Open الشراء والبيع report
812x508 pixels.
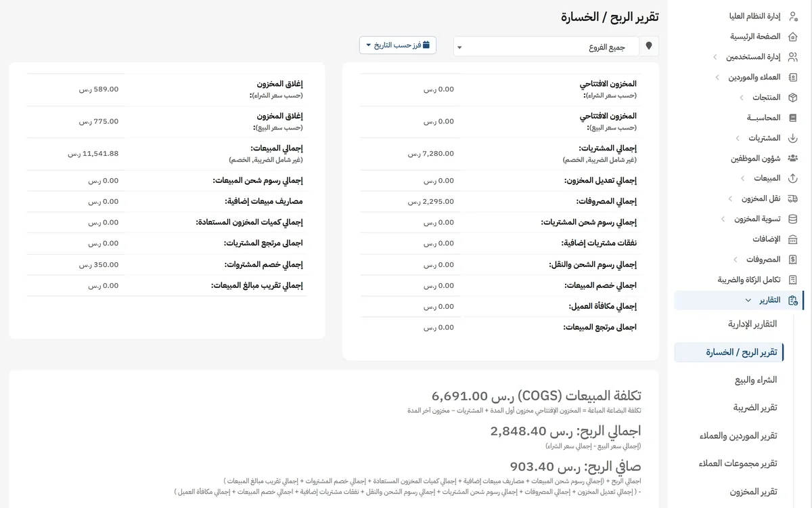(x=756, y=380)
